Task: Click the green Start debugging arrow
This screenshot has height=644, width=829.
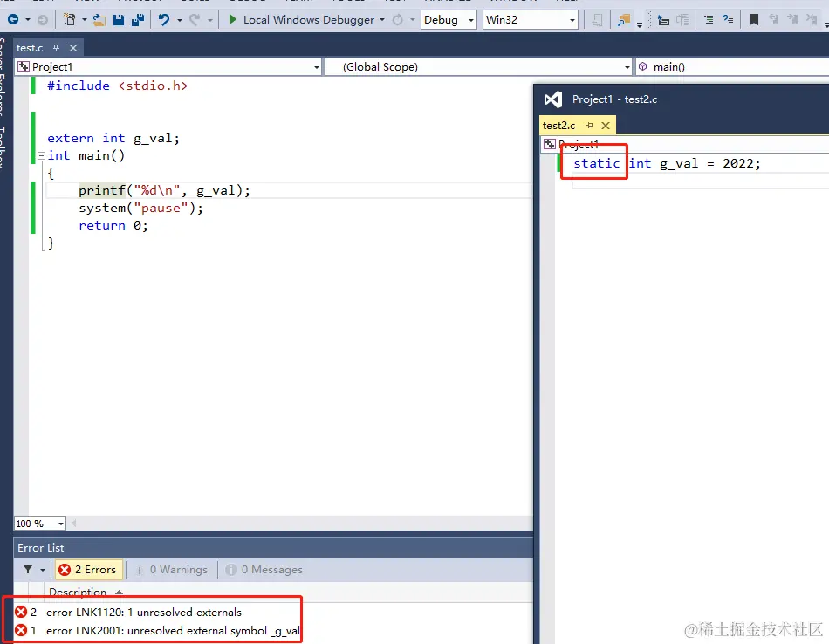Action: (x=232, y=19)
